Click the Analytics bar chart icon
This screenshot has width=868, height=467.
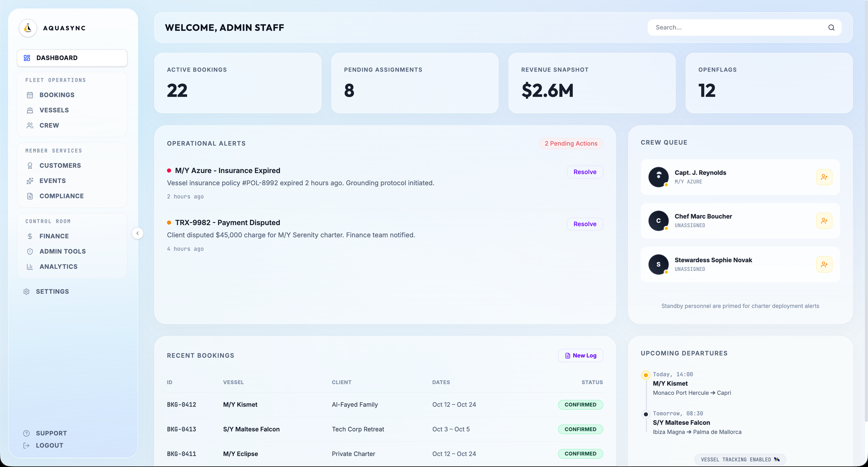(x=30, y=267)
